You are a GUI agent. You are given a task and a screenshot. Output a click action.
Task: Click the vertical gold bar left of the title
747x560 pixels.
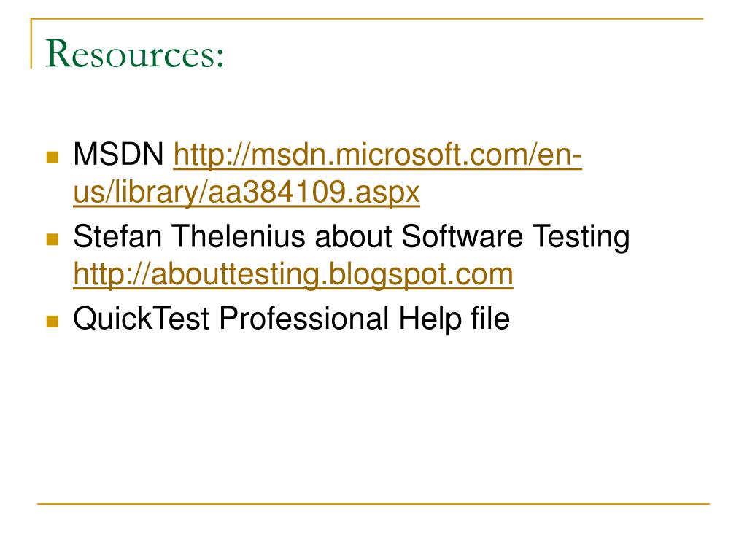31,43
